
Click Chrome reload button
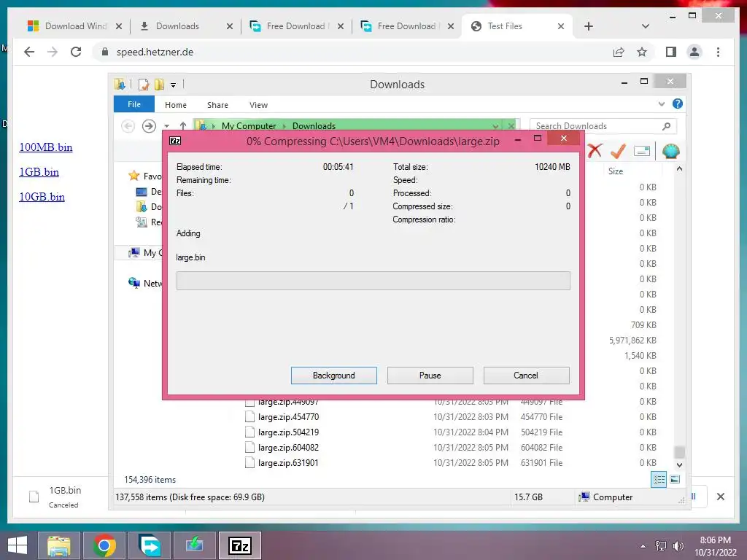click(76, 52)
